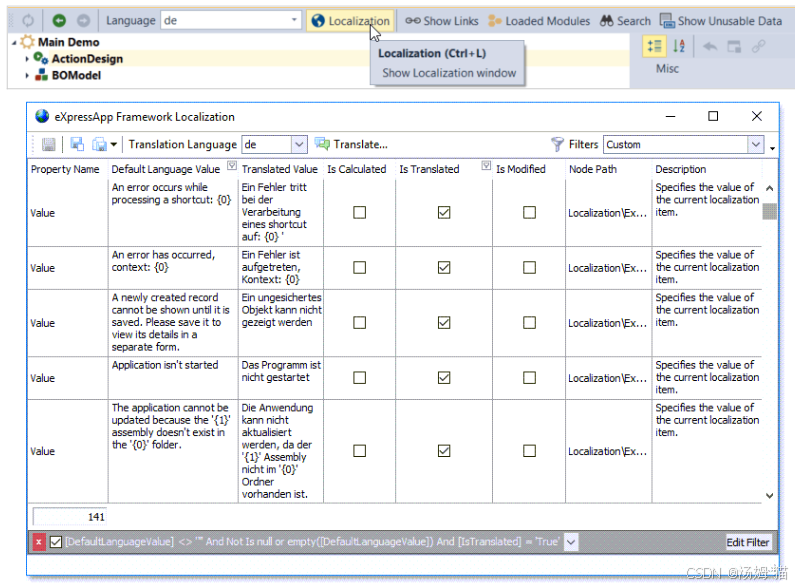The width and height of the screenshot is (795, 587).
Task: Expand the BOModel node
Action: point(27,76)
